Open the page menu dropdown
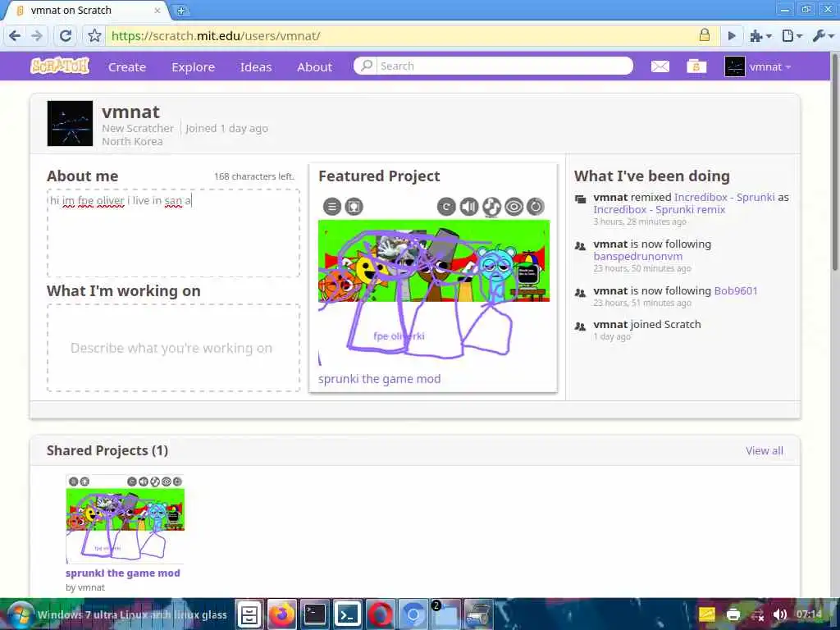The width and height of the screenshot is (840, 630). coord(792,36)
